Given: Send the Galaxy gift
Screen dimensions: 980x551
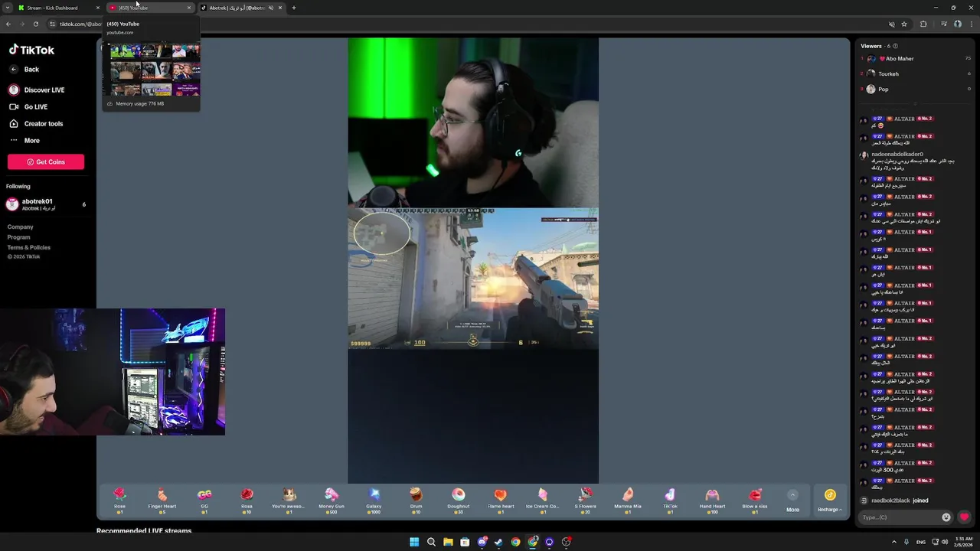Looking at the screenshot, I should tap(374, 500).
